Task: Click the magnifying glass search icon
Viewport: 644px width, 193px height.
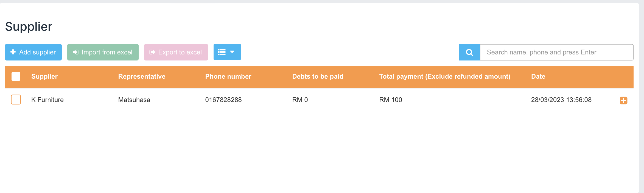Action: click(x=469, y=52)
